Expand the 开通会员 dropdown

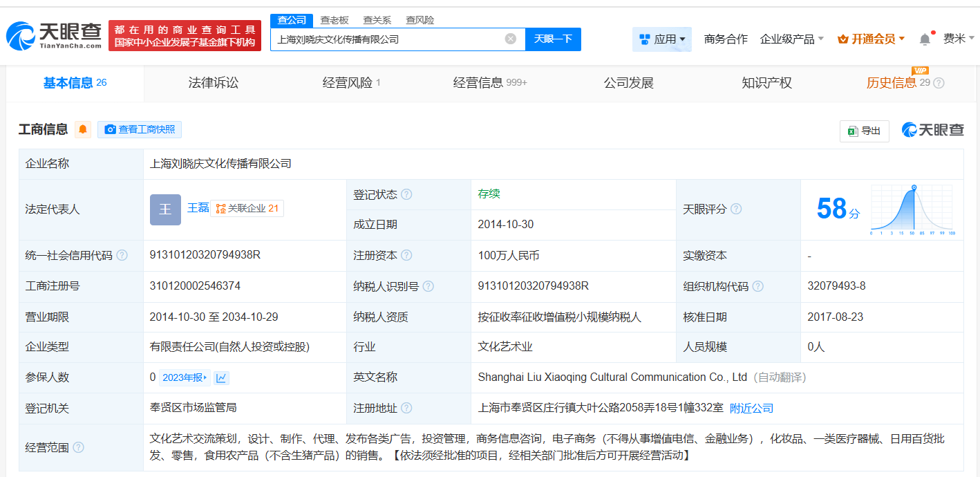coord(871,39)
